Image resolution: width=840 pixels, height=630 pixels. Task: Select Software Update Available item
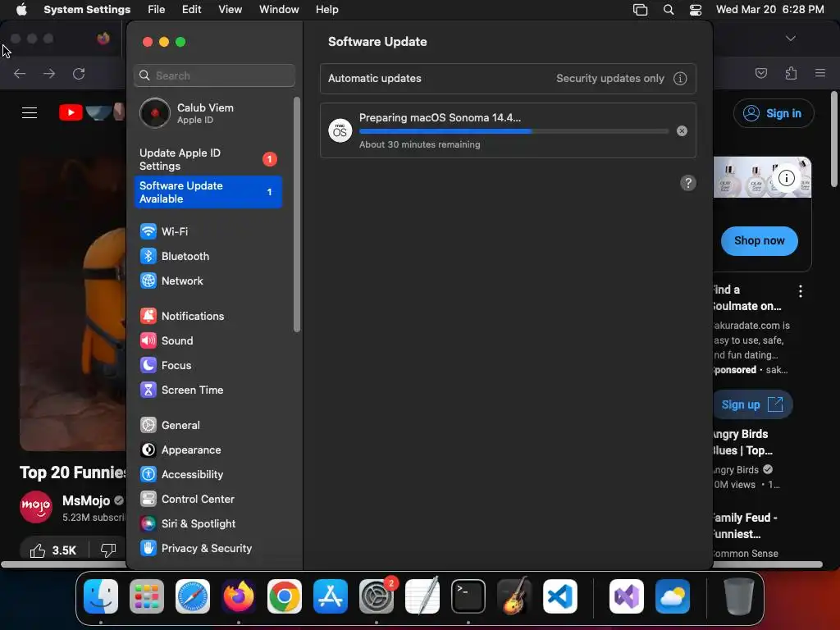point(208,192)
